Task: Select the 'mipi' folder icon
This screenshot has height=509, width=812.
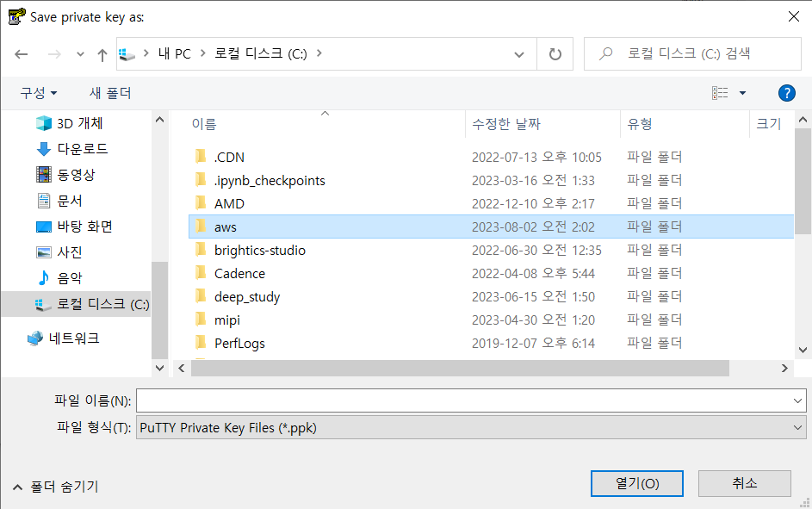Action: tap(201, 320)
